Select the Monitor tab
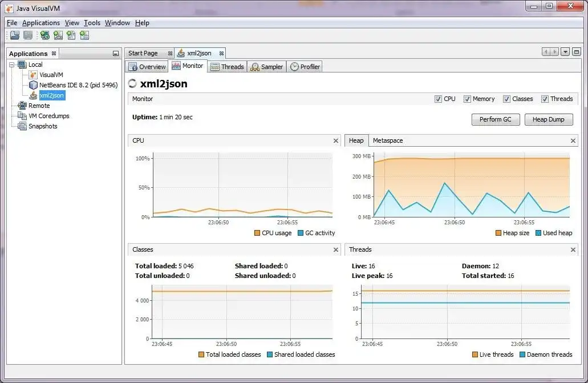Viewport: 588px width, 383px height. click(x=188, y=66)
